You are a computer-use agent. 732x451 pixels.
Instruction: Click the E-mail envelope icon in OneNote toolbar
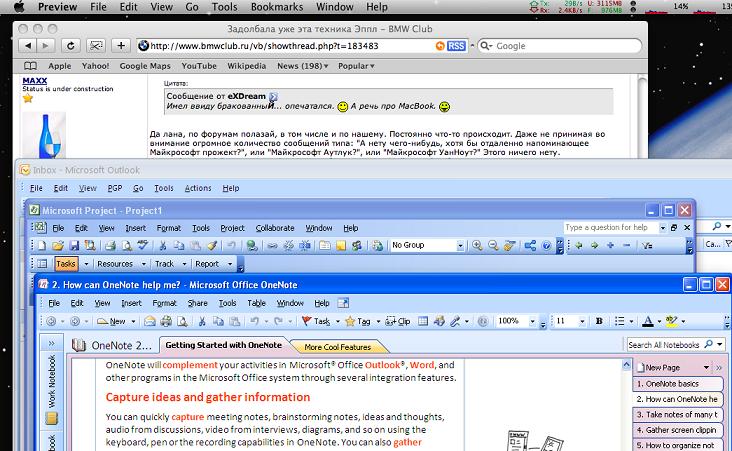pos(150,321)
